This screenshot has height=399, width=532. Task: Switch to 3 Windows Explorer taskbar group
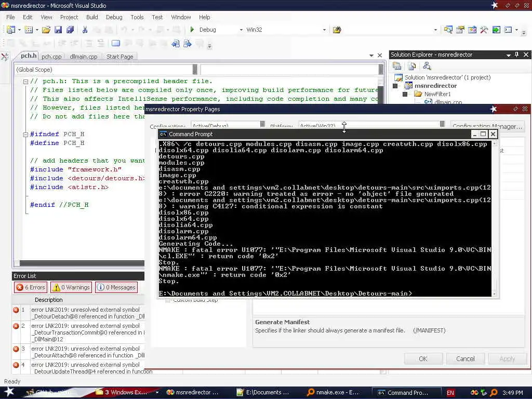(x=126, y=393)
